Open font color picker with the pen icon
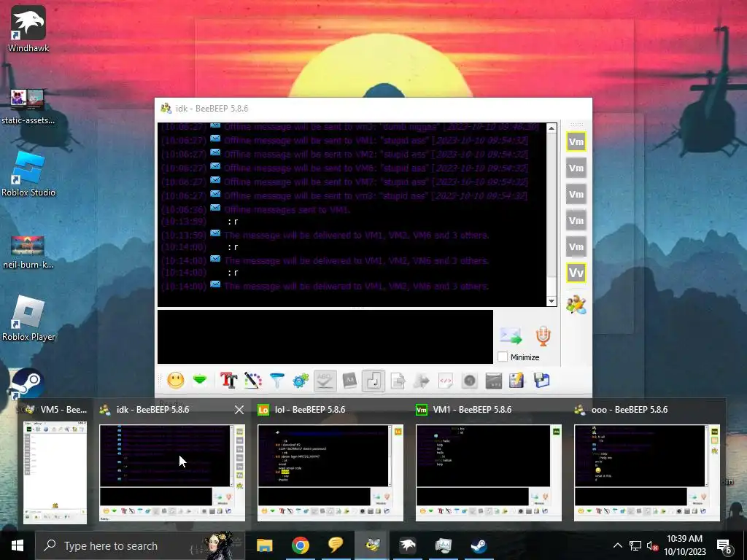 coord(253,381)
